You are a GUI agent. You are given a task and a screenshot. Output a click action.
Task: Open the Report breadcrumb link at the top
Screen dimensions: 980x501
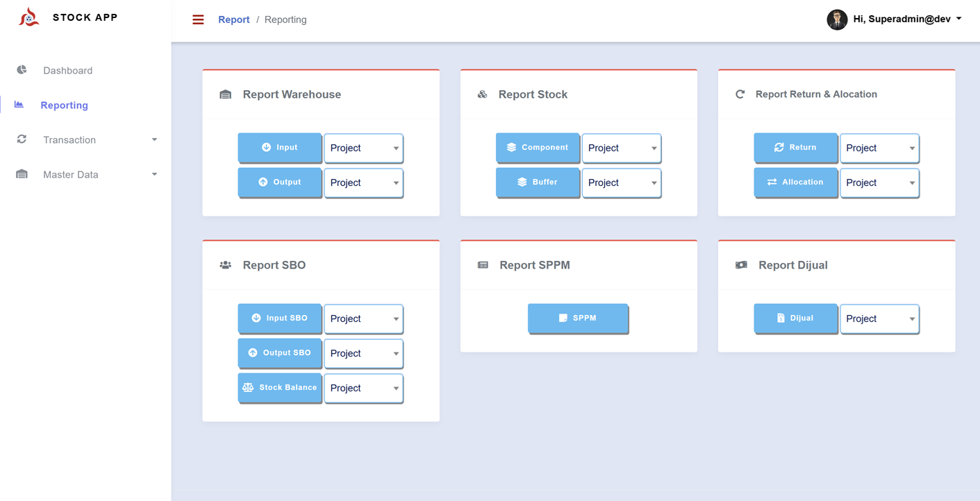pyautogui.click(x=233, y=19)
